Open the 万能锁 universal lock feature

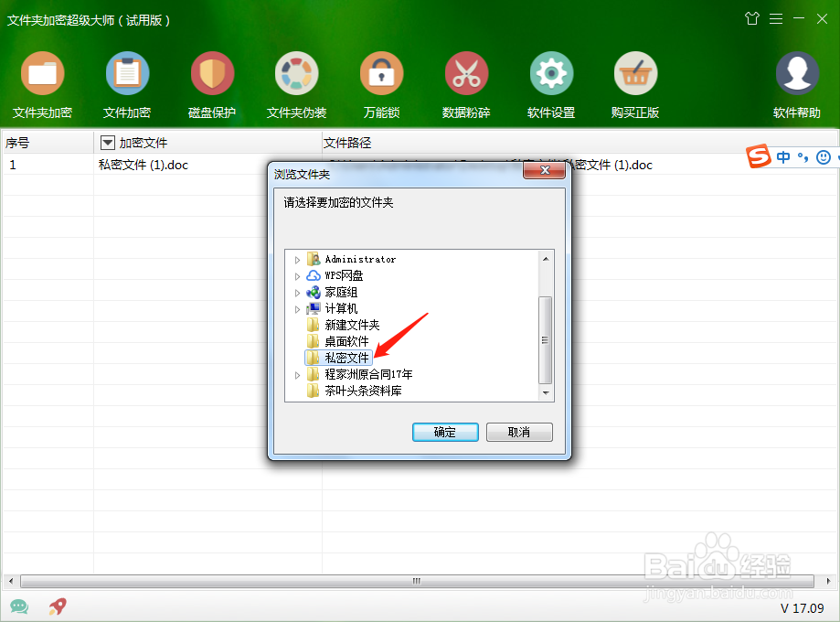point(381,84)
